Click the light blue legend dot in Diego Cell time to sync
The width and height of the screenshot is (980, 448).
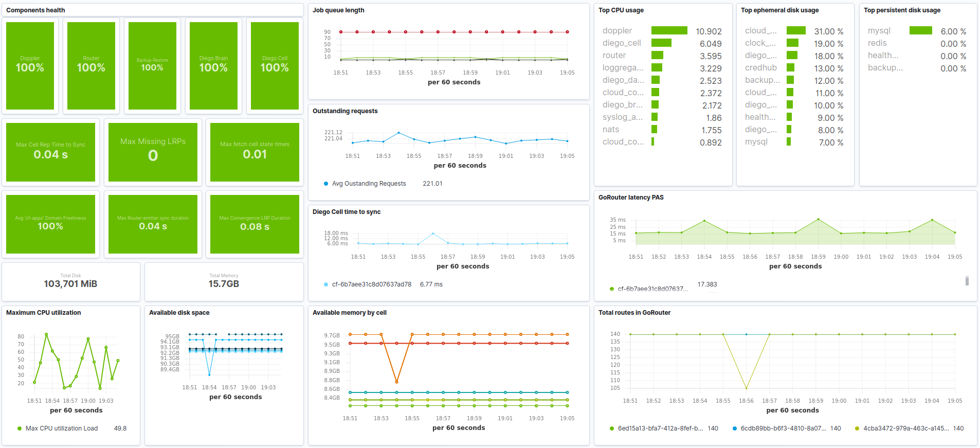(326, 284)
